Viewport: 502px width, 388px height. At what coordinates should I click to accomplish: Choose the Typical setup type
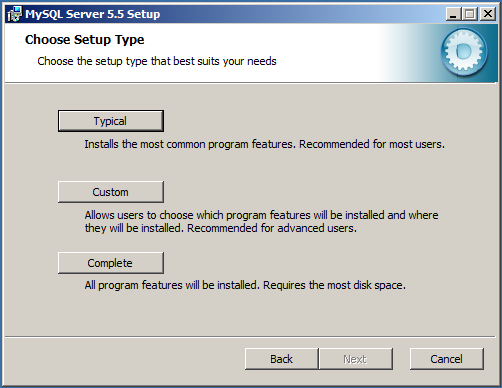pyautogui.click(x=111, y=121)
